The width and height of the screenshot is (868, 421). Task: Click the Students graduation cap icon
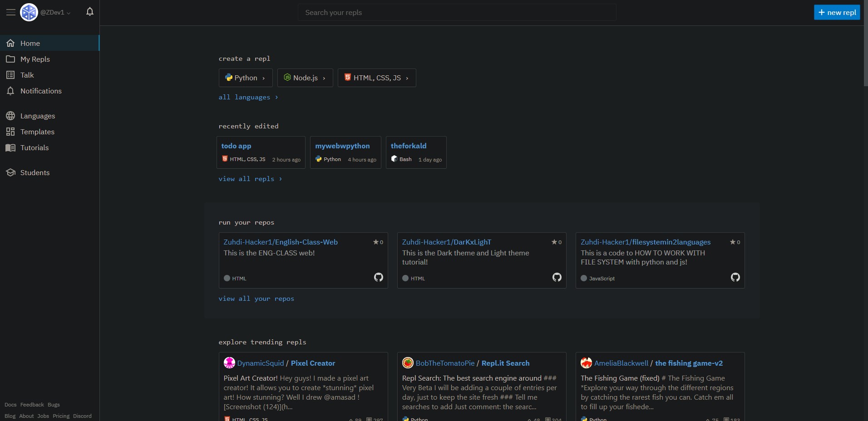10,172
